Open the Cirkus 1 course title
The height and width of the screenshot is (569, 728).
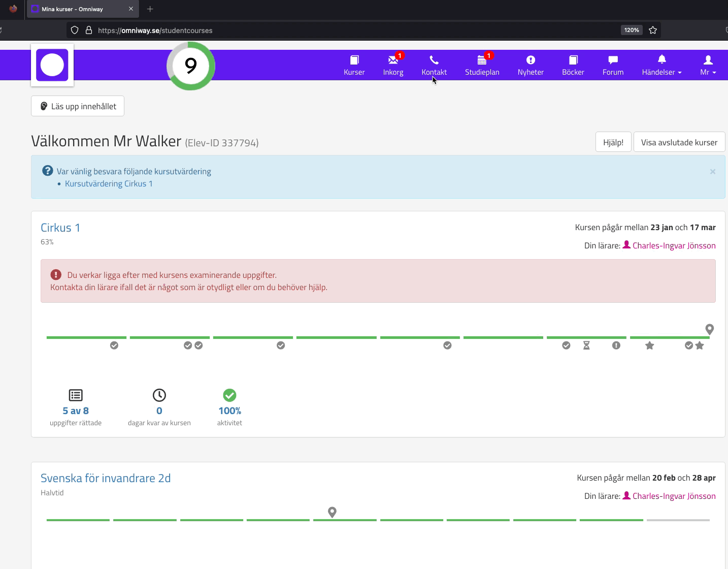click(x=60, y=228)
